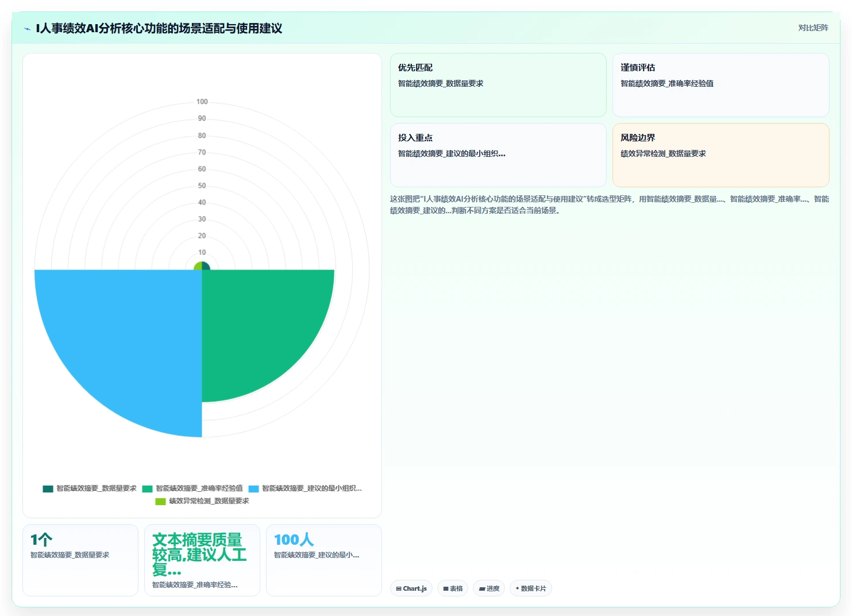Open the 谨慎评估 matrix card

720,85
